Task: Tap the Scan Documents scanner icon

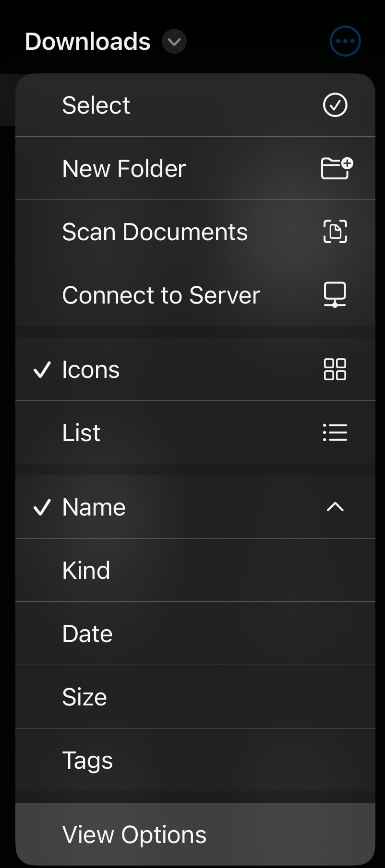Action: click(x=335, y=232)
